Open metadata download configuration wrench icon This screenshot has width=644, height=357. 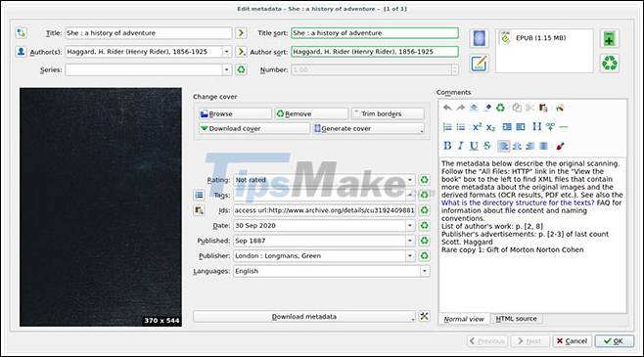click(424, 316)
